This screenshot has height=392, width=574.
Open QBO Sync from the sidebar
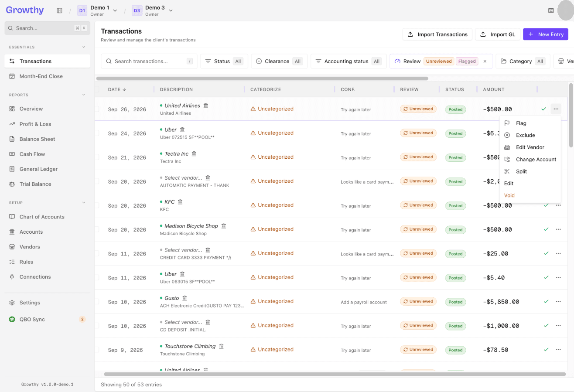pyautogui.click(x=47, y=319)
